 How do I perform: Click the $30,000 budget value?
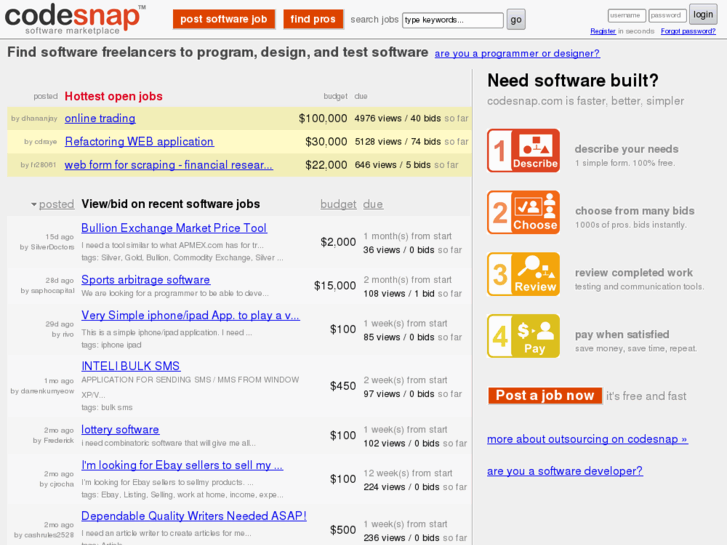pyautogui.click(x=326, y=141)
